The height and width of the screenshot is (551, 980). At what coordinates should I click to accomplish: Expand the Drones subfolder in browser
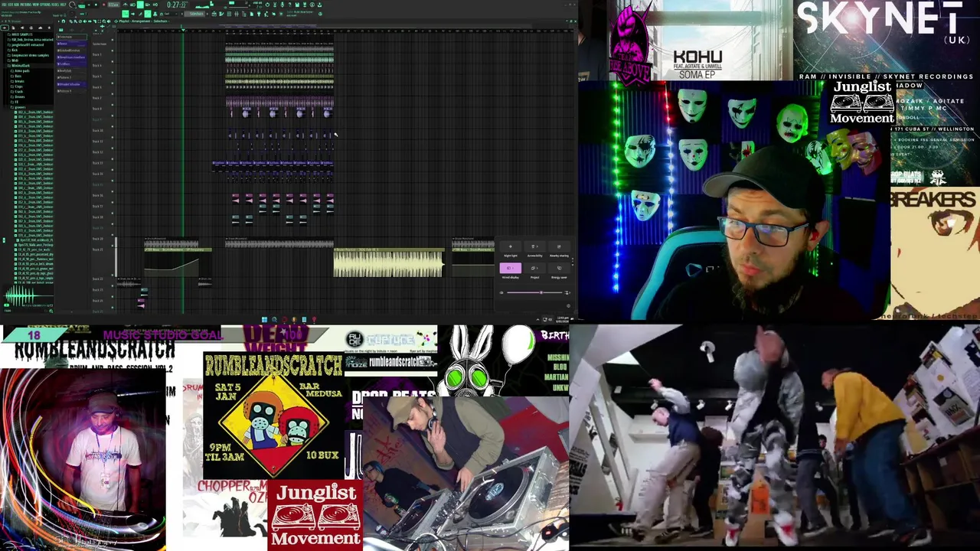pyautogui.click(x=18, y=97)
